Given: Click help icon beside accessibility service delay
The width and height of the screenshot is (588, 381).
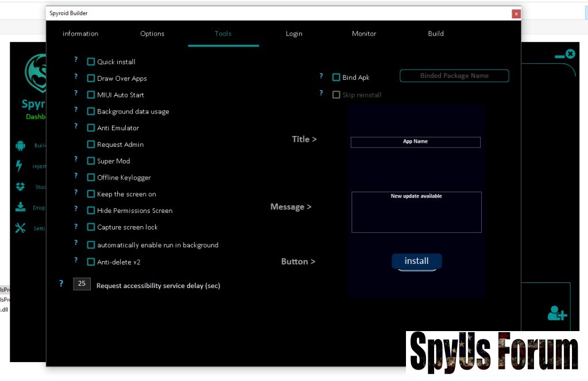Looking at the screenshot, I should 61,283.
